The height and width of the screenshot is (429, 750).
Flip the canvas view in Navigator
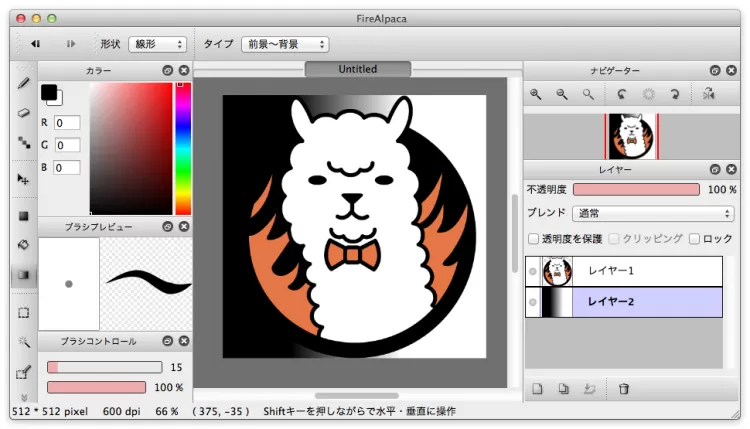click(709, 95)
